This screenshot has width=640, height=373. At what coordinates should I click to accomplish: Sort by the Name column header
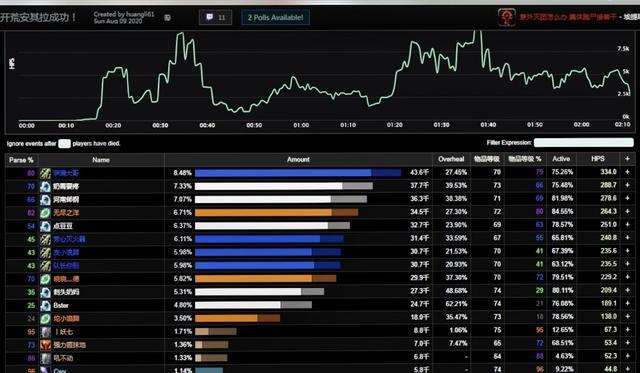(x=101, y=160)
